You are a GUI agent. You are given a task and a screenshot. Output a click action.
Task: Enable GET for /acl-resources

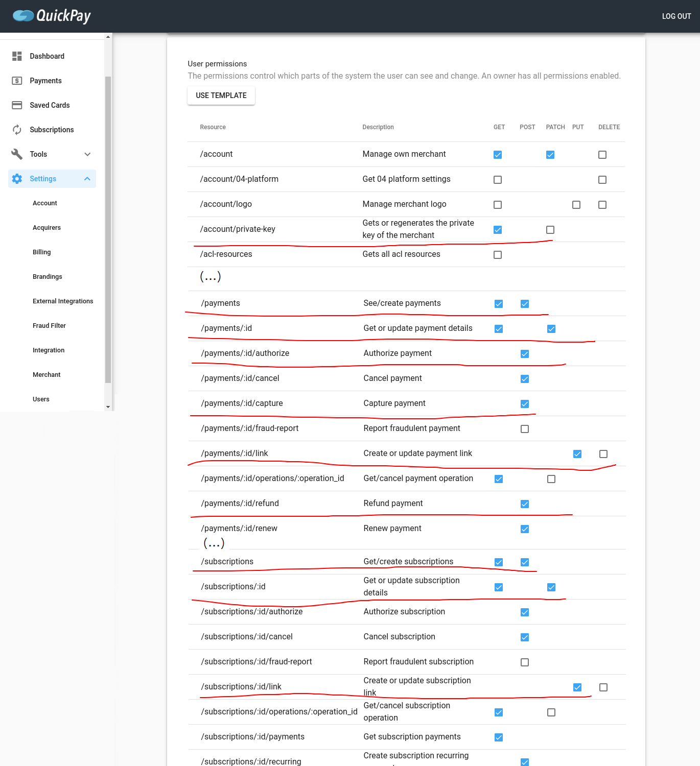click(498, 255)
